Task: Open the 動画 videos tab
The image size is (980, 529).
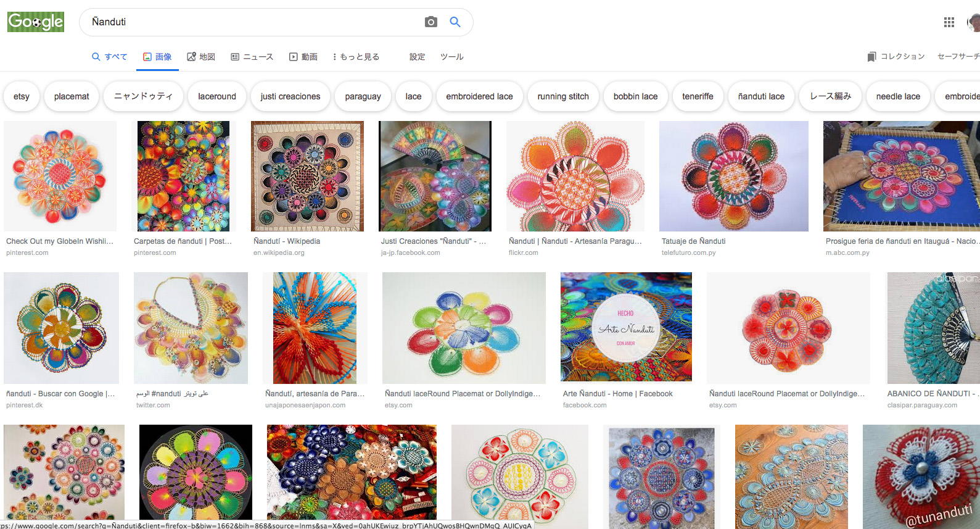Action: click(x=303, y=57)
